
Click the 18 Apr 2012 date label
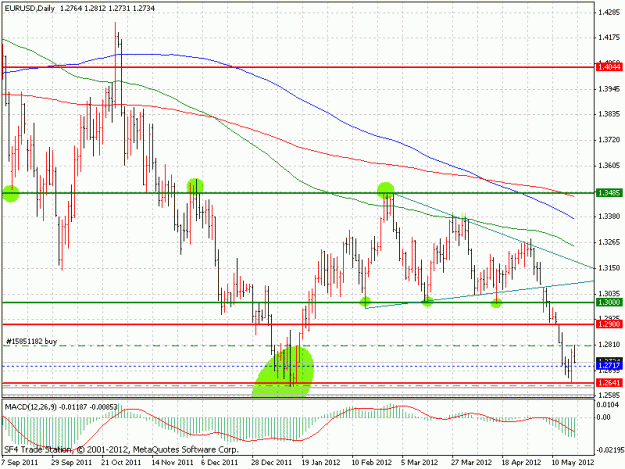(x=521, y=463)
